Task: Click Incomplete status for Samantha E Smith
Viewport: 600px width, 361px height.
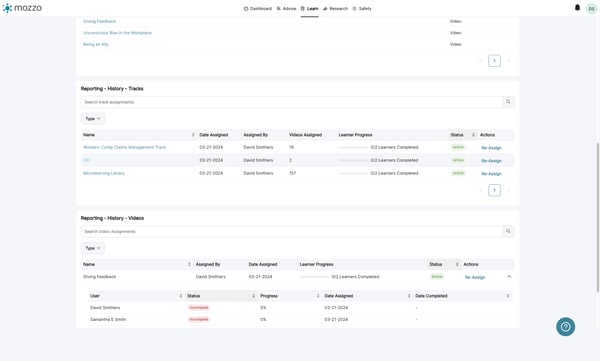Action: click(199, 319)
